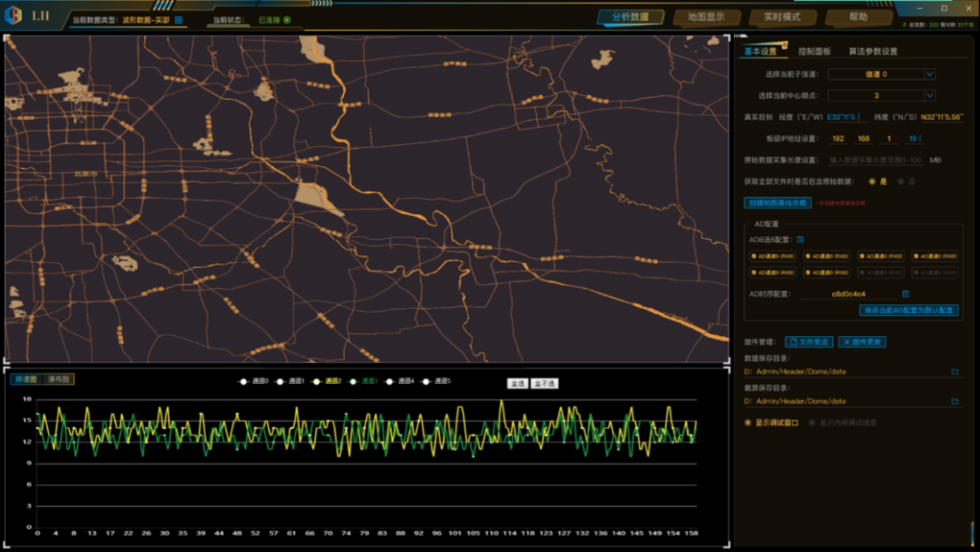Click the 全选 button above the chart
The width and height of the screenshot is (980, 552).
[518, 384]
